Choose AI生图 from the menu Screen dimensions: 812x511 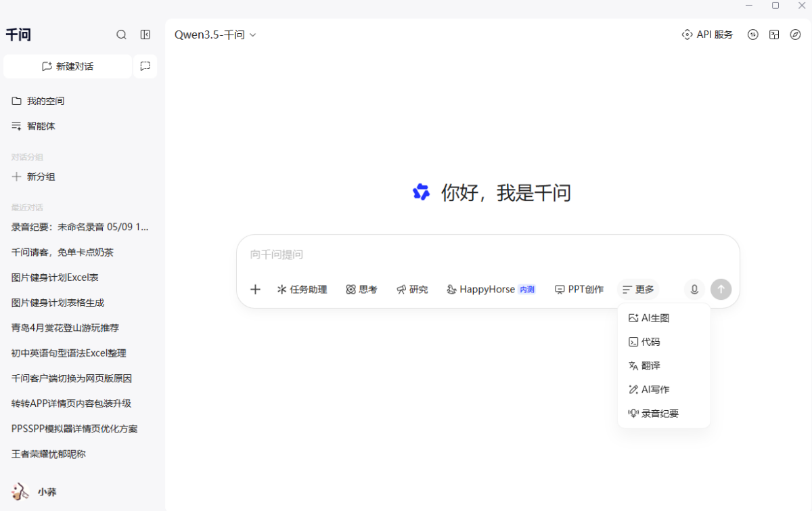664,318
